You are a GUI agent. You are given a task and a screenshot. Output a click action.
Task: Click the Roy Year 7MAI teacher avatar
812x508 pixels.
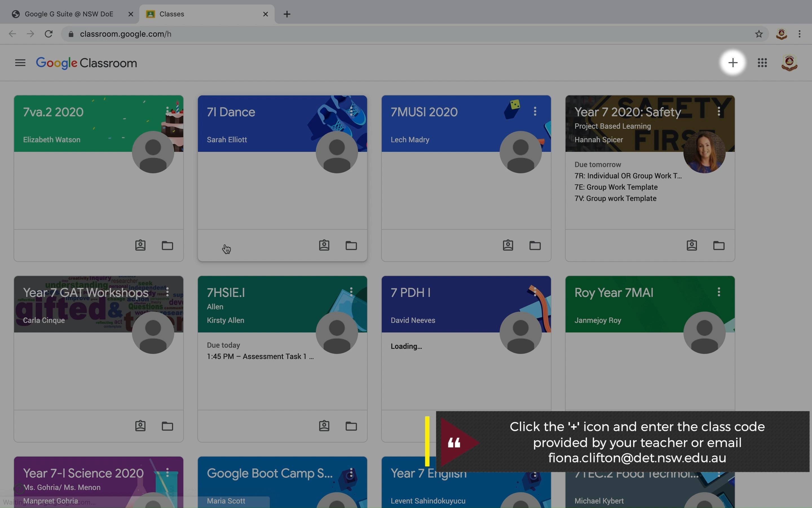(704, 333)
